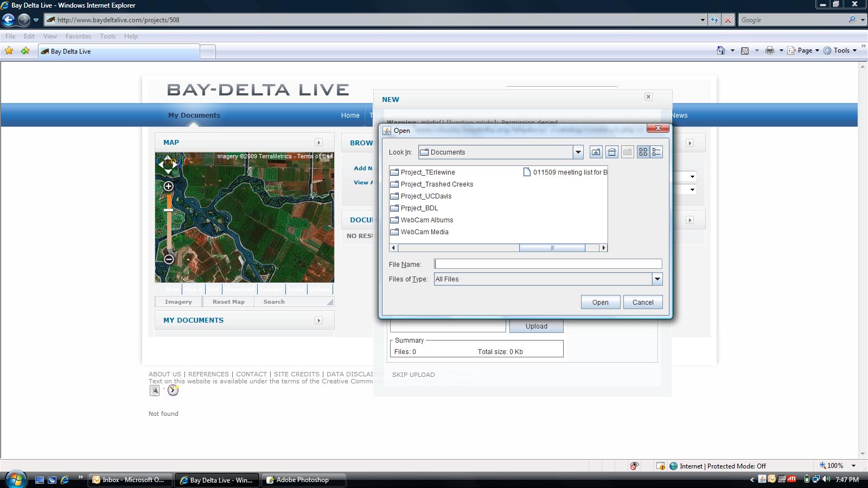
Task: Open the Page toolbar dropdown
Action: pos(803,50)
